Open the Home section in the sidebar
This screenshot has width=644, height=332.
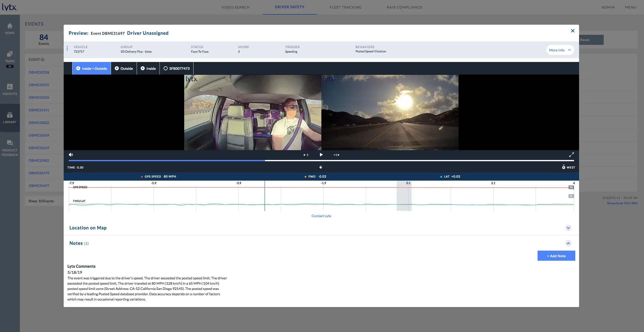point(10,28)
